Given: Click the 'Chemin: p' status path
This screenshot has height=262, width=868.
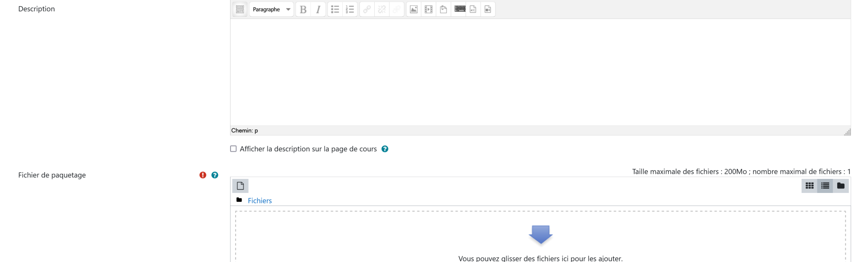Looking at the screenshot, I should [x=245, y=131].
